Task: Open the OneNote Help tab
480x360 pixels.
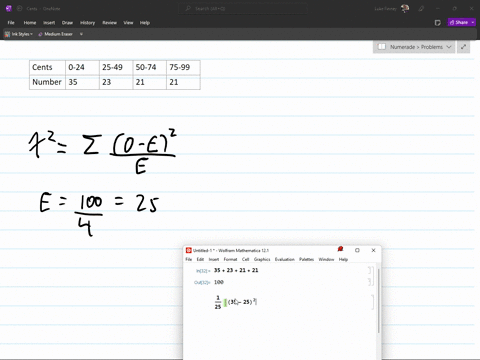Action: (145, 23)
